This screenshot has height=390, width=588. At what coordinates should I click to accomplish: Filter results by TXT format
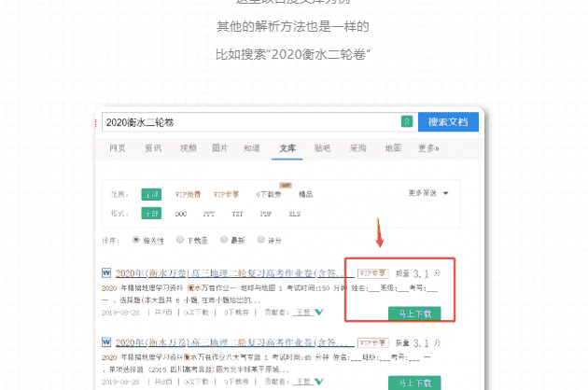click(x=237, y=214)
